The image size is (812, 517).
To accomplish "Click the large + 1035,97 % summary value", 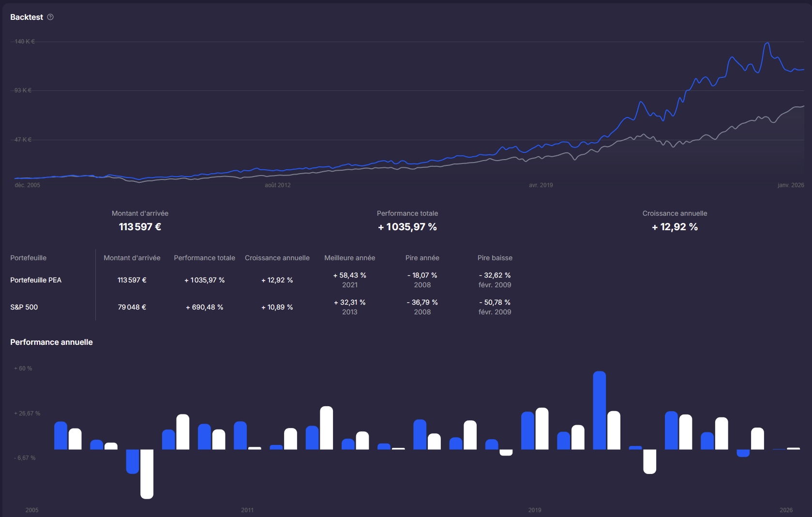I will point(407,227).
